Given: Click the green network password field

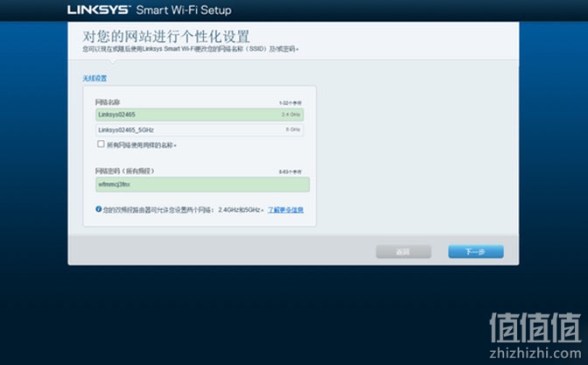Looking at the screenshot, I should 202,185.
